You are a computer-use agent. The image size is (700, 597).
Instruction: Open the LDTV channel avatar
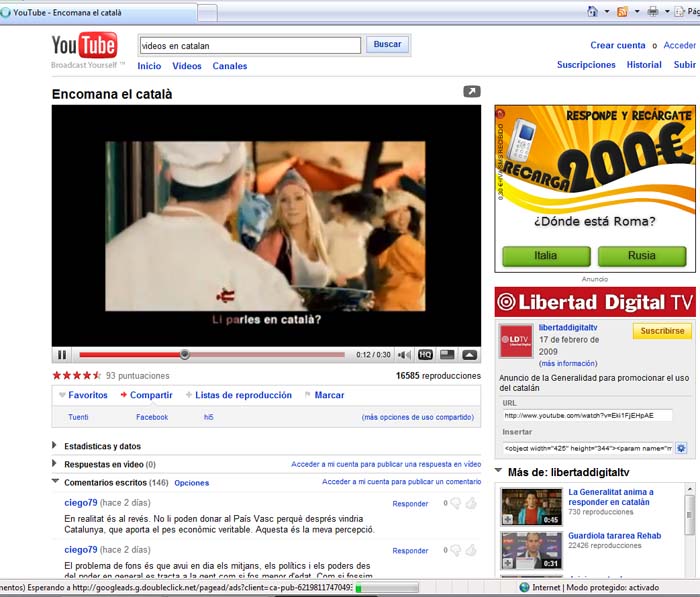516,341
